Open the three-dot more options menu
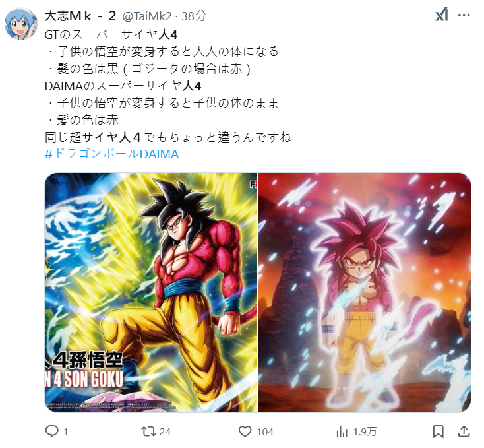This screenshot has height=448, width=484. [x=464, y=15]
